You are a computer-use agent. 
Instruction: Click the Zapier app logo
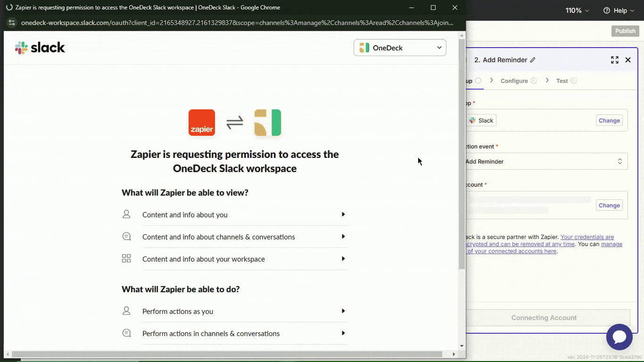[x=202, y=123]
